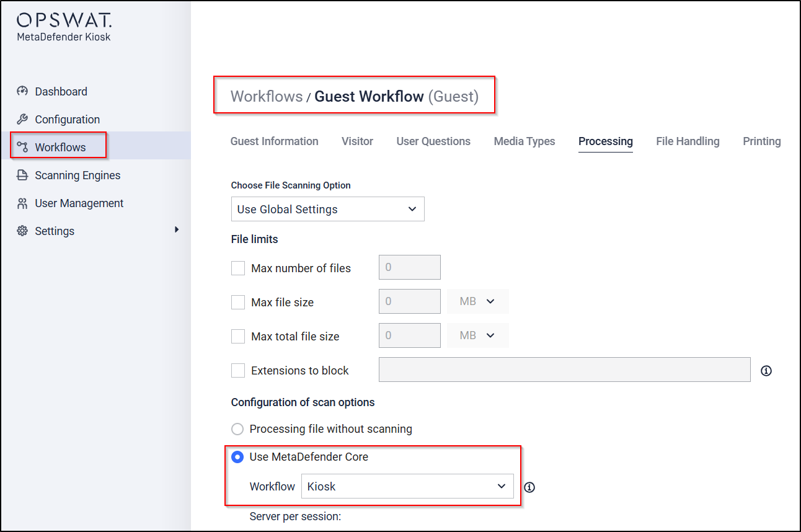
Task: Click the Workflows nodes icon in sidebar
Action: (x=22, y=147)
